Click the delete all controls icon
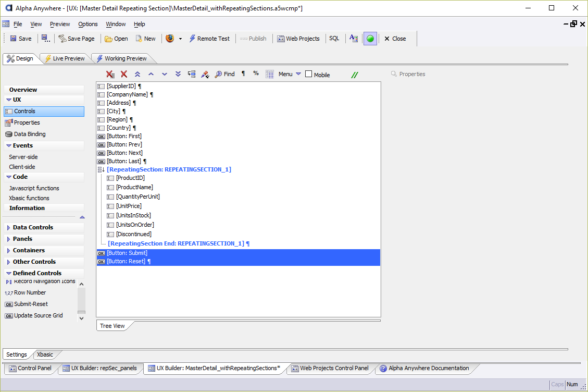This screenshot has height=392, width=588. [110, 75]
